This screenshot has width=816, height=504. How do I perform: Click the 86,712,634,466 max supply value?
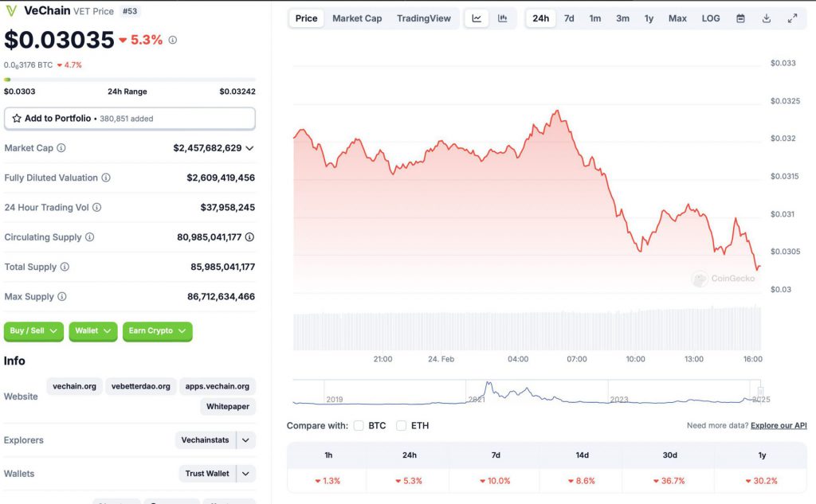pos(222,296)
